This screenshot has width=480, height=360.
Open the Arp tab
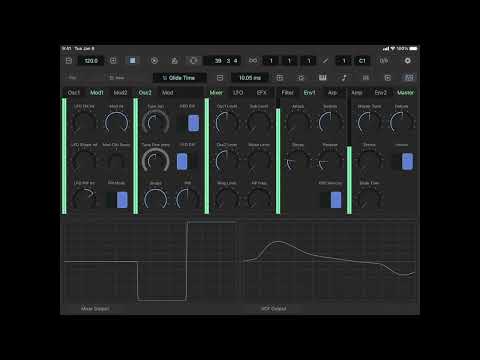(332, 92)
